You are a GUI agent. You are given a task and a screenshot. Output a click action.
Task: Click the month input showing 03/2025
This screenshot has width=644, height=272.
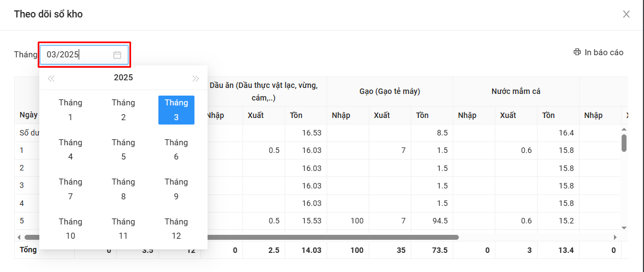click(x=76, y=55)
